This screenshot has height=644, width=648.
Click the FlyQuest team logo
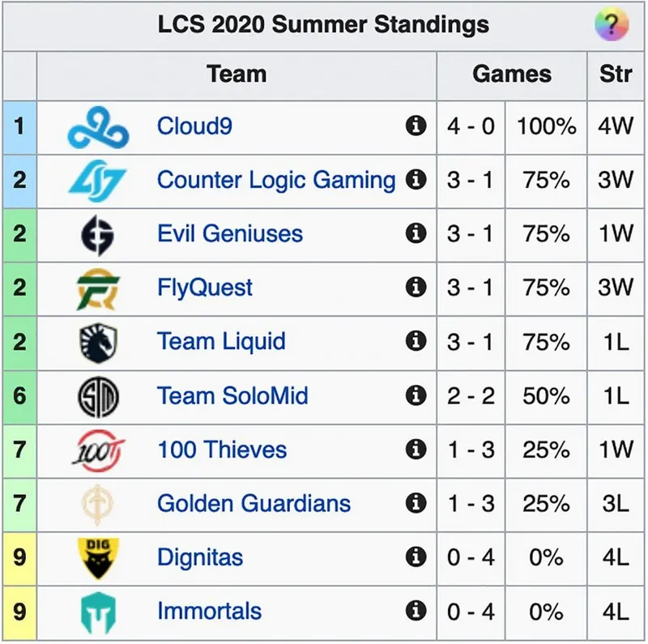[98, 288]
